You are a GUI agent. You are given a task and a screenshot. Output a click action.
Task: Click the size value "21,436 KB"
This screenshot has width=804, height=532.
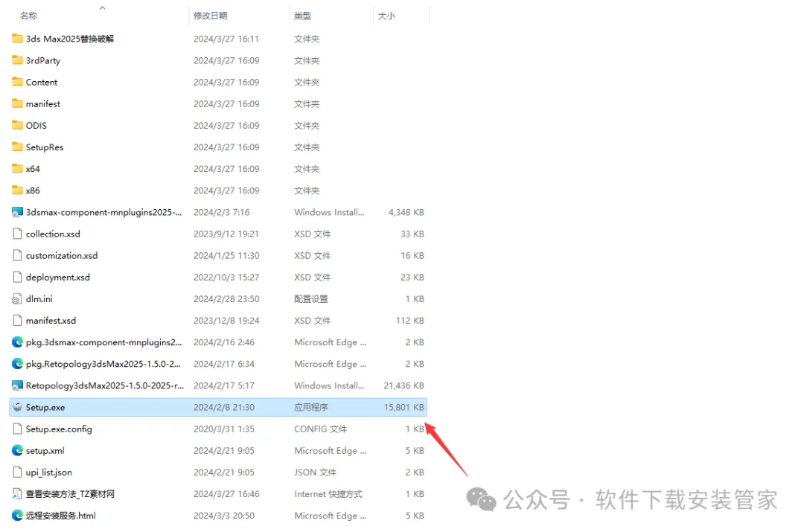[x=403, y=385]
